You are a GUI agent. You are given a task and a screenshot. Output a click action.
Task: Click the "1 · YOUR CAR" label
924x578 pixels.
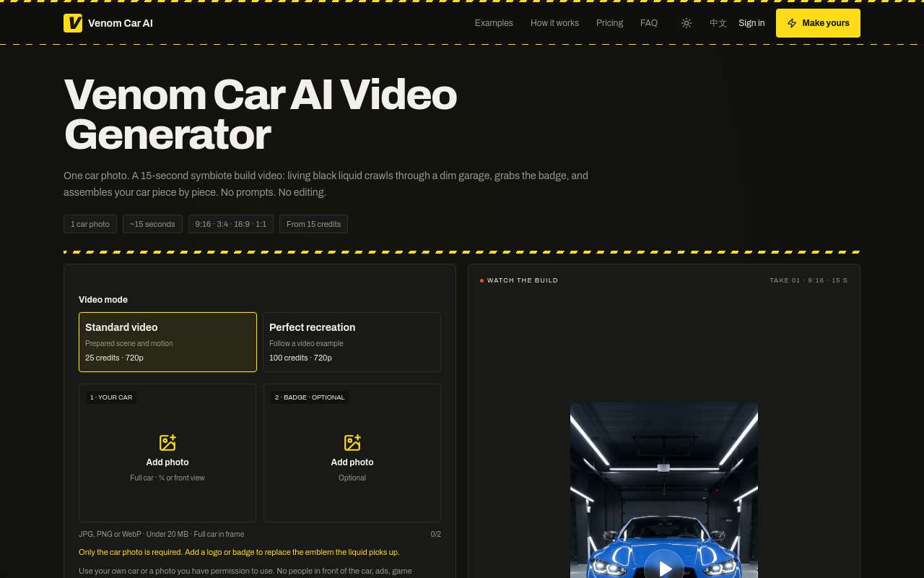click(111, 397)
